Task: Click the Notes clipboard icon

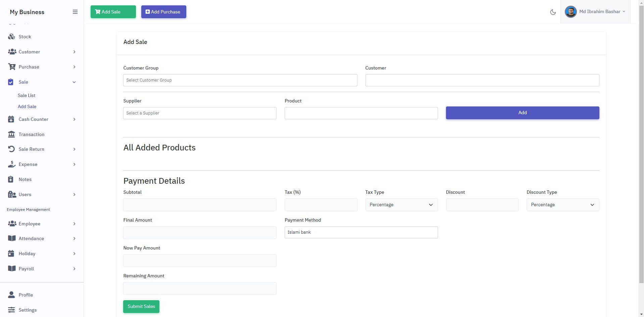Action: point(11,179)
